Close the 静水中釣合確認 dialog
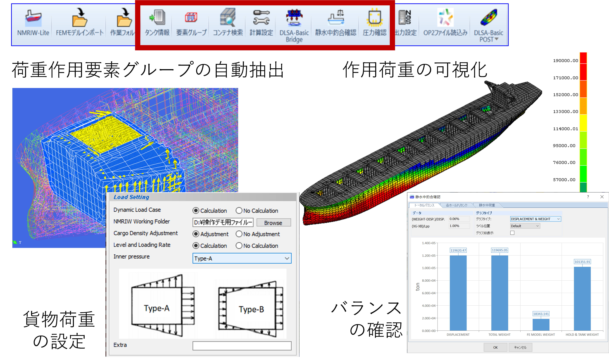 (x=602, y=197)
